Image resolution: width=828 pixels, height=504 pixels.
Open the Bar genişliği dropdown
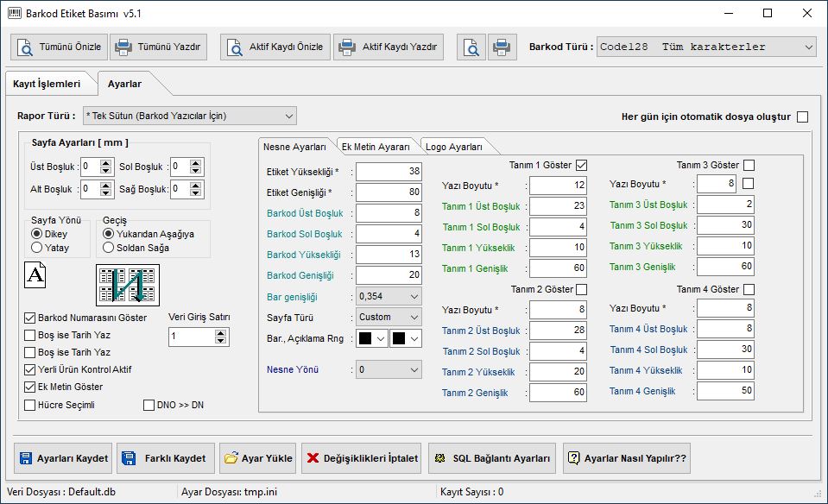[389, 297]
